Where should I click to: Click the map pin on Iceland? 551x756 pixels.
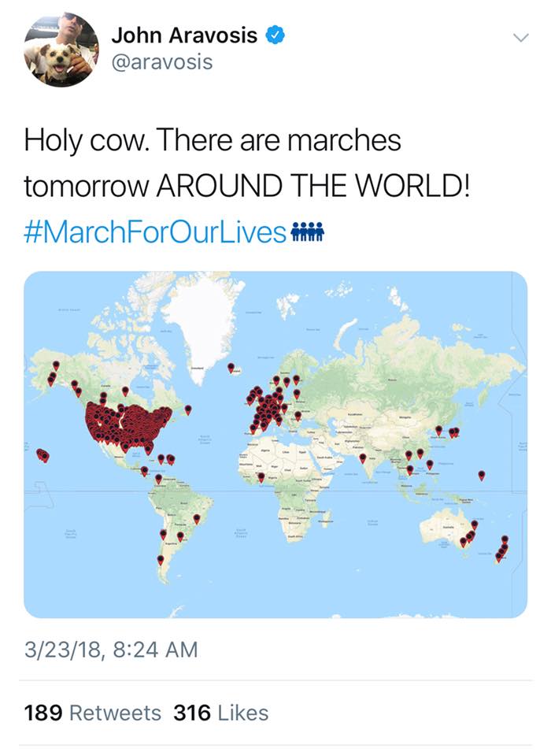[x=231, y=367]
